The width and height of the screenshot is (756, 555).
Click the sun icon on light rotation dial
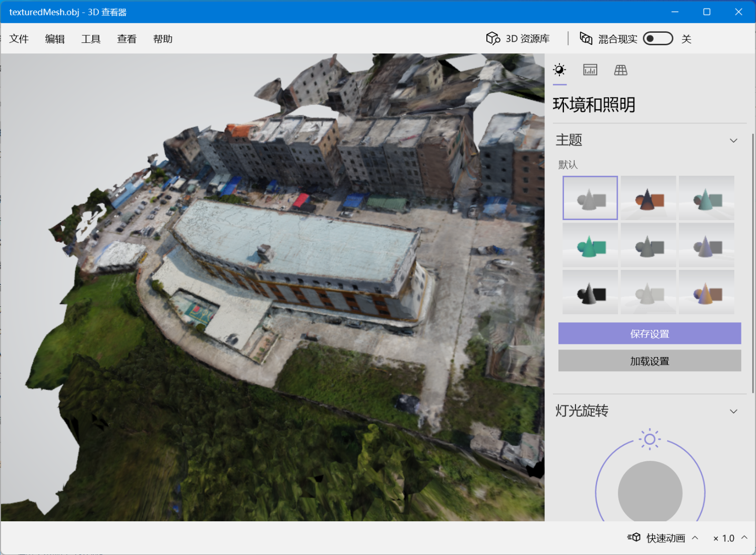tap(650, 439)
